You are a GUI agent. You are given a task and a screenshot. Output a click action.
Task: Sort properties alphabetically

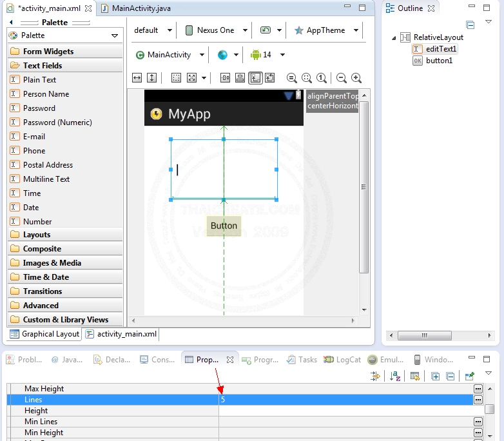pyautogui.click(x=395, y=376)
